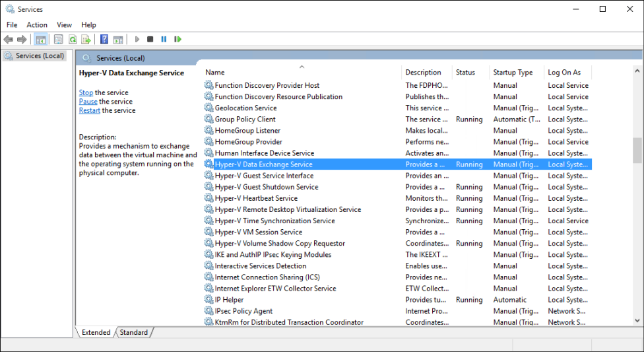Select Hyper-V Volume Shadow Copy Requestor
The image size is (644, 352).
tap(398, 244)
